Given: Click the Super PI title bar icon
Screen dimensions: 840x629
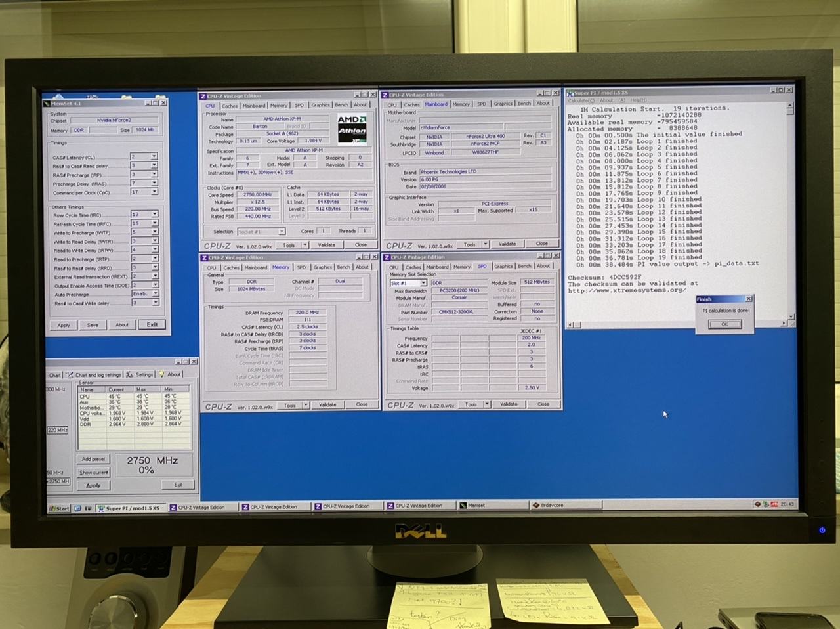Looking at the screenshot, I should [570, 93].
